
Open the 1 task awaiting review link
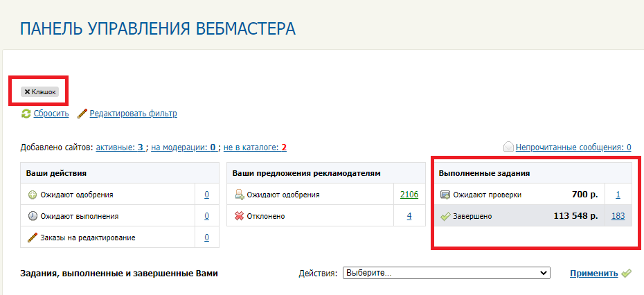point(618,195)
